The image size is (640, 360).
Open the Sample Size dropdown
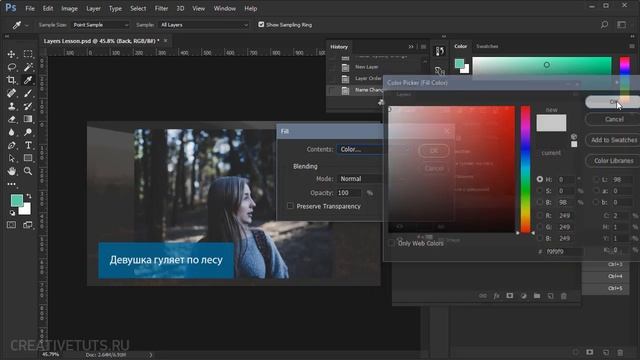click(x=100, y=25)
